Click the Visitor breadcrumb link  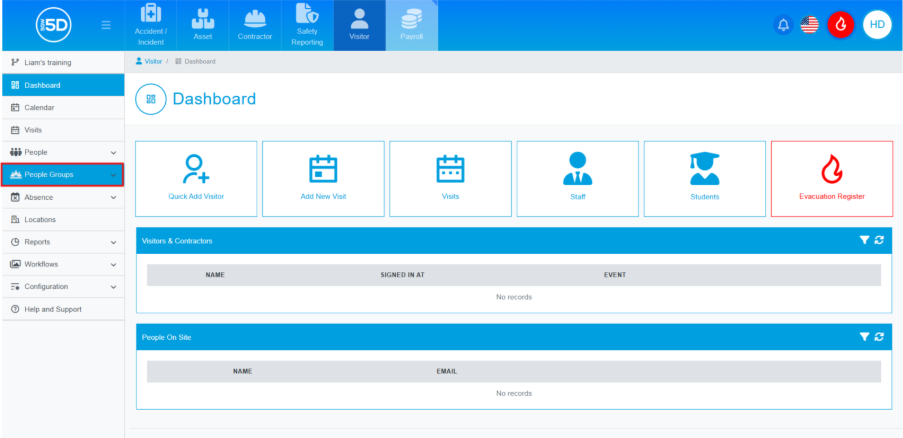click(152, 62)
